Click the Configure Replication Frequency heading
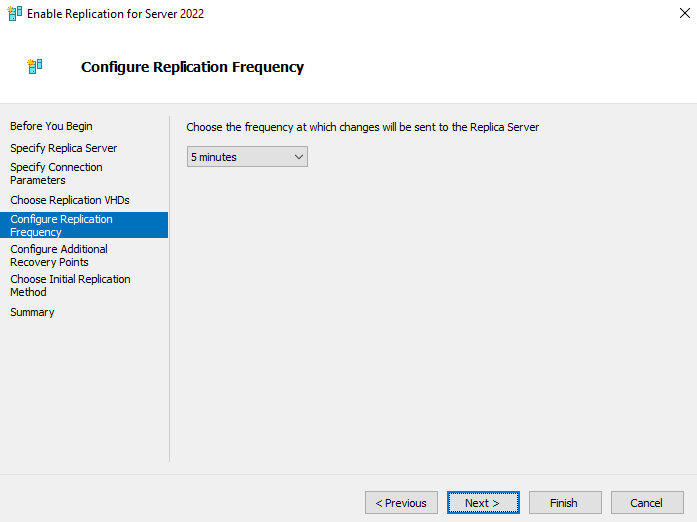The height and width of the screenshot is (522, 697). coord(192,67)
